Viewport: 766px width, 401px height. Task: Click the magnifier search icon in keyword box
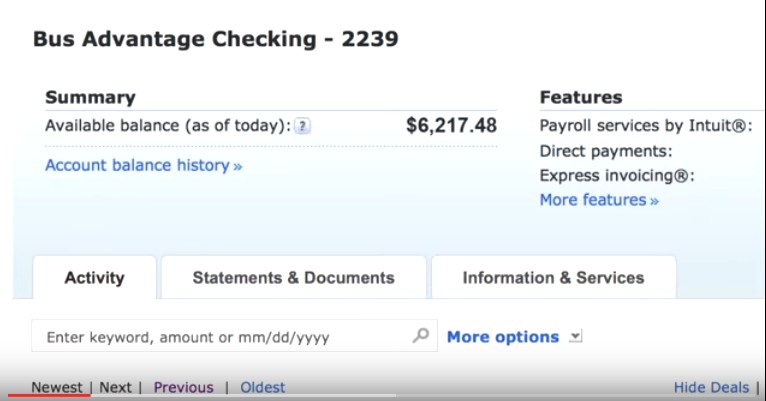click(x=421, y=336)
